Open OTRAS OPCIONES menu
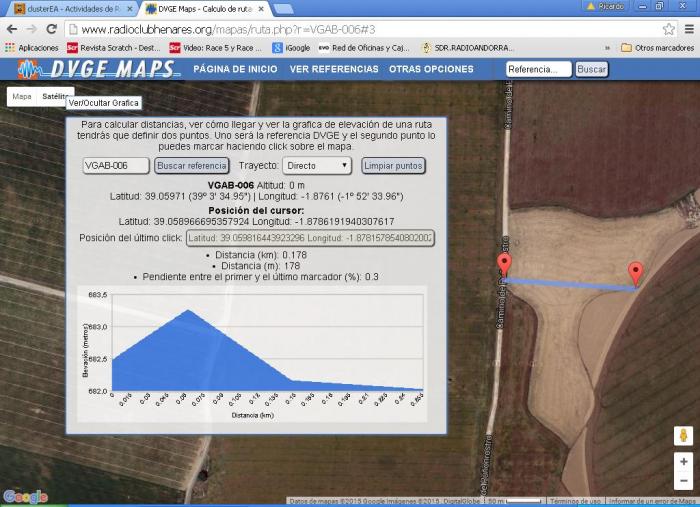Viewport: 700px width, 507px height. [x=431, y=69]
